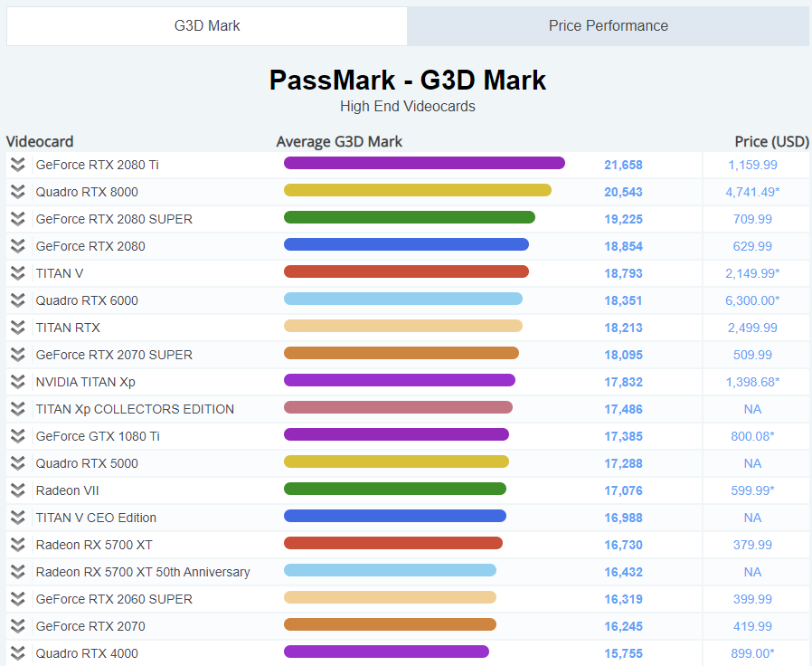812x666 pixels.
Task: Expand the GeForce RTX 2080 Ti row chevron
Action: point(17,165)
